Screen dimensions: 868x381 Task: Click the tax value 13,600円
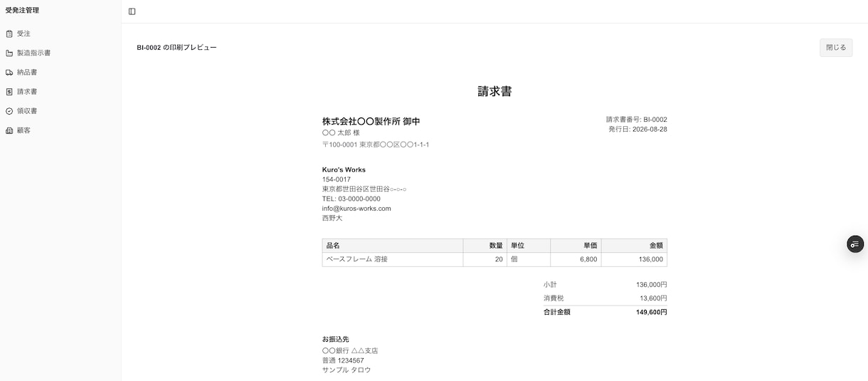653,298
